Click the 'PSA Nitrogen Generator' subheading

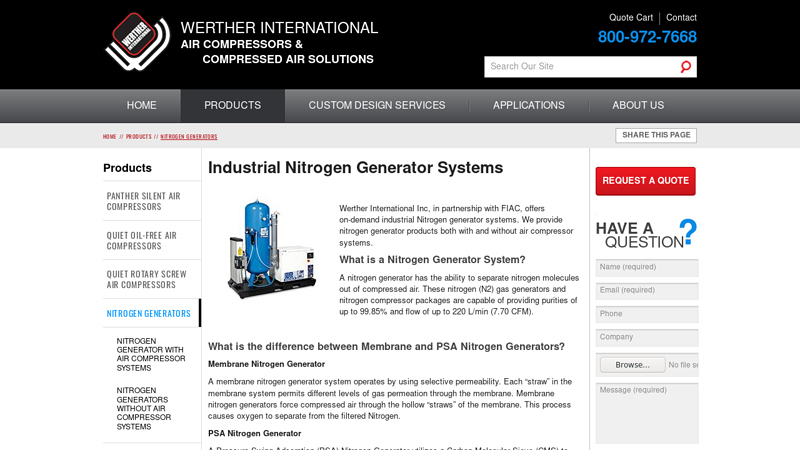(255, 433)
